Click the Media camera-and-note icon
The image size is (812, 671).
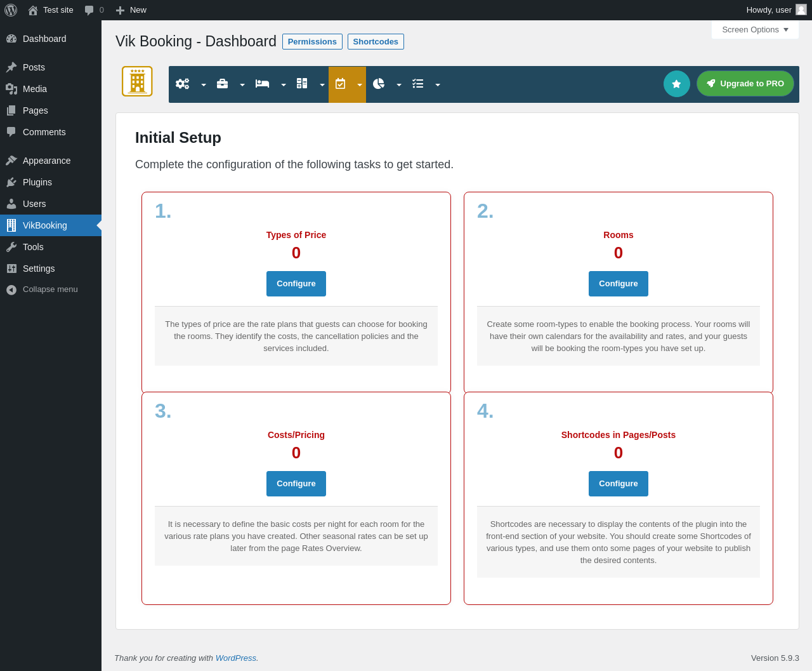[11, 89]
